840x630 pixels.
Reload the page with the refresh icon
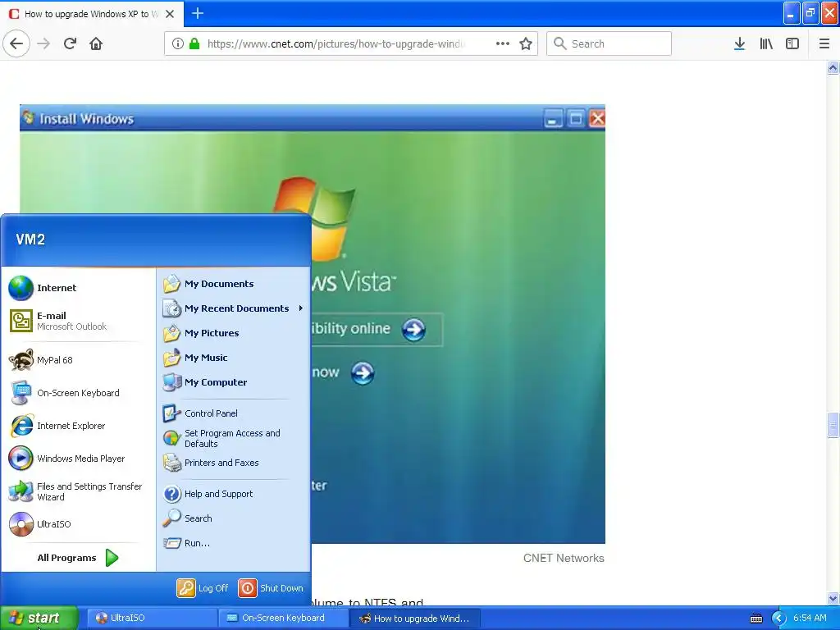coord(71,43)
